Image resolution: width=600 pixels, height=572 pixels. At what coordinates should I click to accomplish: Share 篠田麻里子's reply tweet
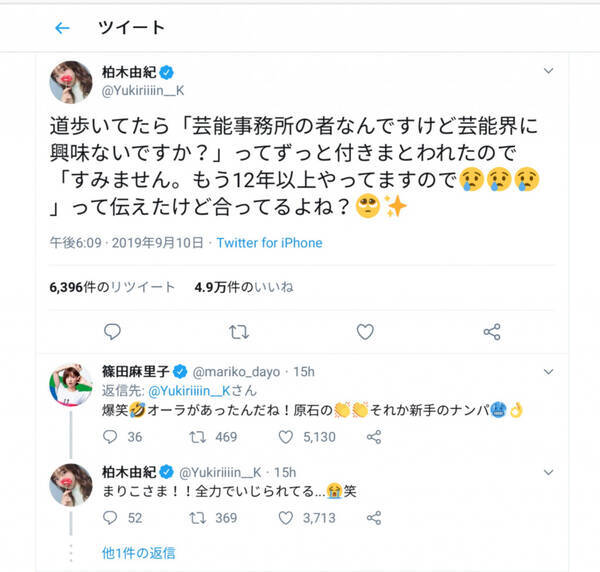[x=373, y=437]
